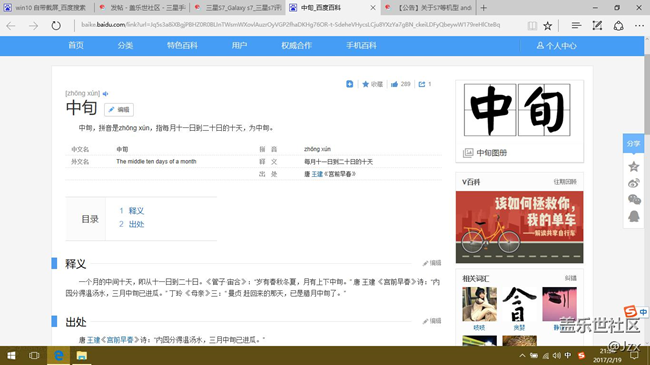Close the 中旬_百度百科 tab

click(373, 7)
